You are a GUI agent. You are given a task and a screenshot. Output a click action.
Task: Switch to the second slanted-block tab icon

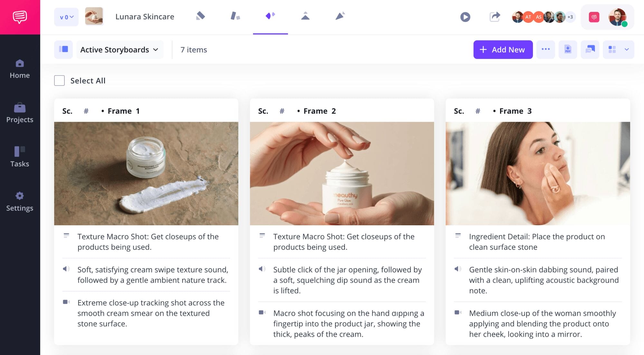235,16
